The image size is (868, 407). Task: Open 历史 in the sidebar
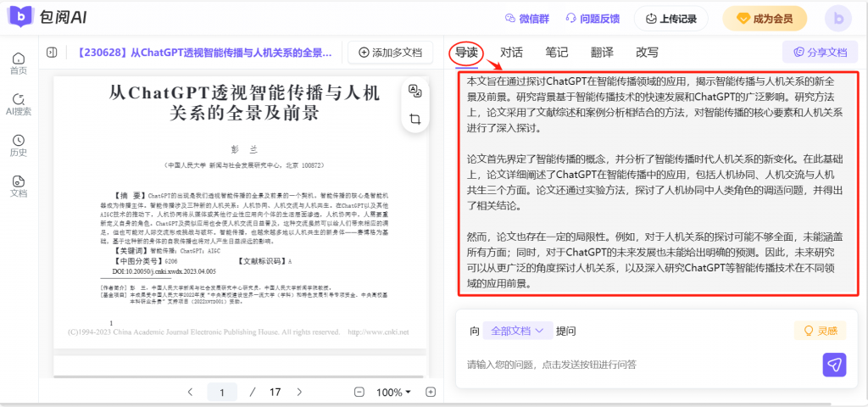point(19,146)
